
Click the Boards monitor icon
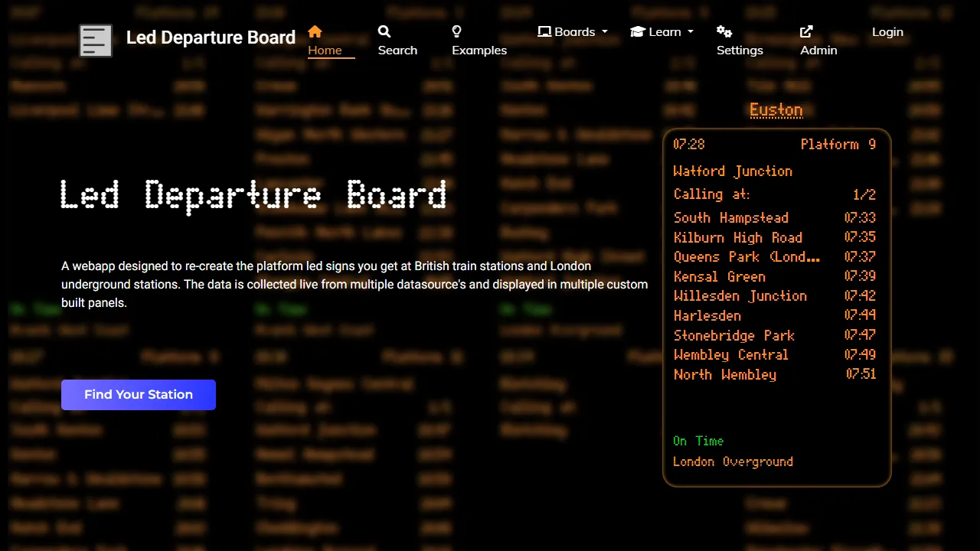point(545,31)
